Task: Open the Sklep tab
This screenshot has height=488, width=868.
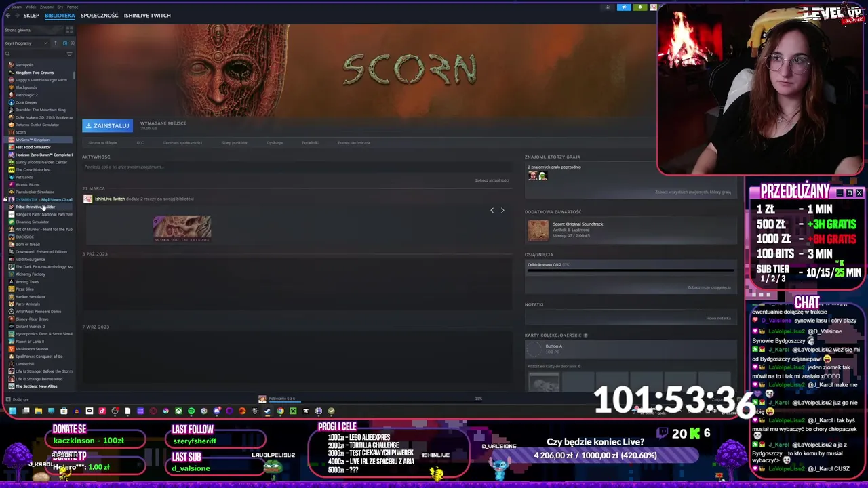Action: 31,15
